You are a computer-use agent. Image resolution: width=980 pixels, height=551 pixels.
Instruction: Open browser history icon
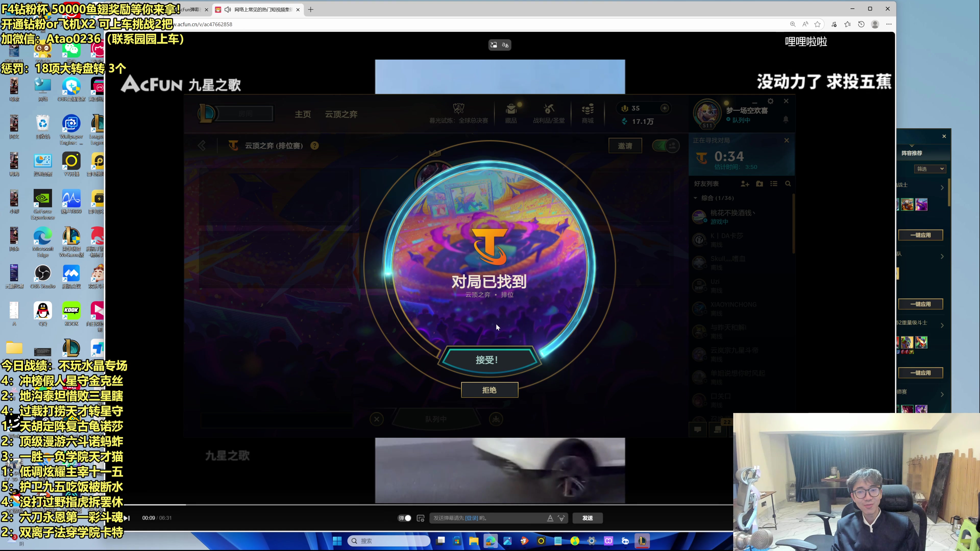pos(861,24)
